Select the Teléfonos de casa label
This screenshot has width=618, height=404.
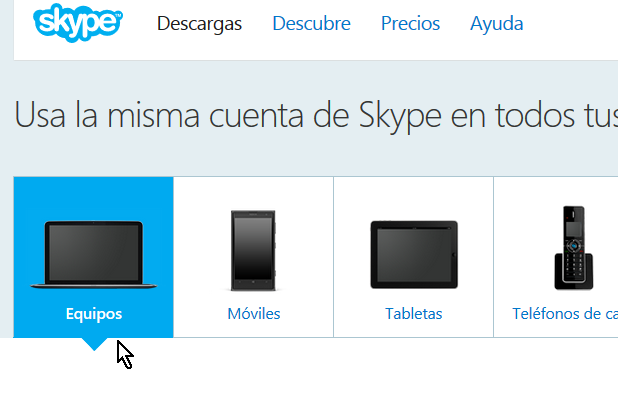pyautogui.click(x=565, y=314)
